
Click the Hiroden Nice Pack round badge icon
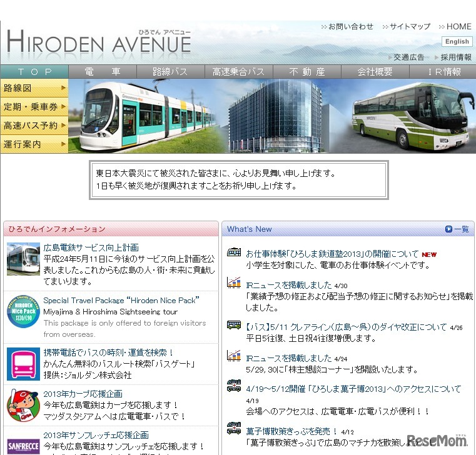click(23, 311)
